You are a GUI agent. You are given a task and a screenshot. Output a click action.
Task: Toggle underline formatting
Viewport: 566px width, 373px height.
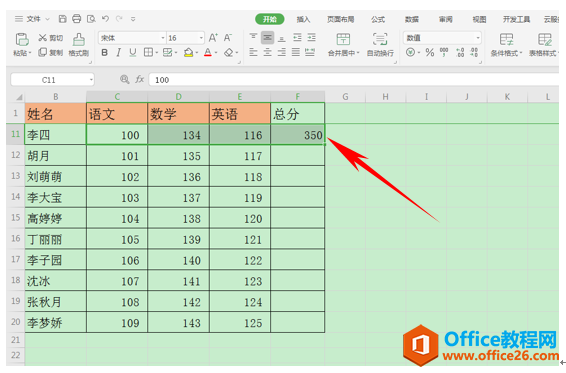[x=133, y=53]
